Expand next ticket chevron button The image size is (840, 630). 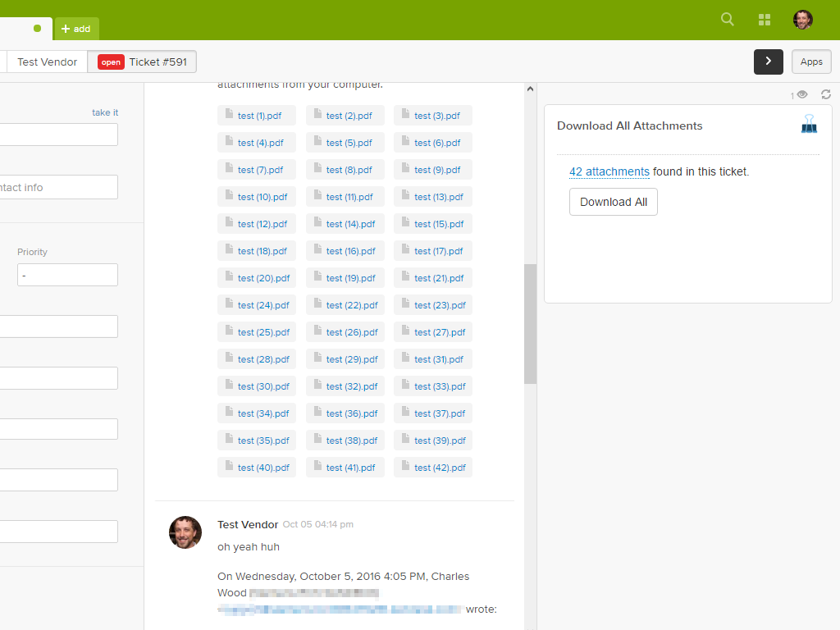(768, 62)
